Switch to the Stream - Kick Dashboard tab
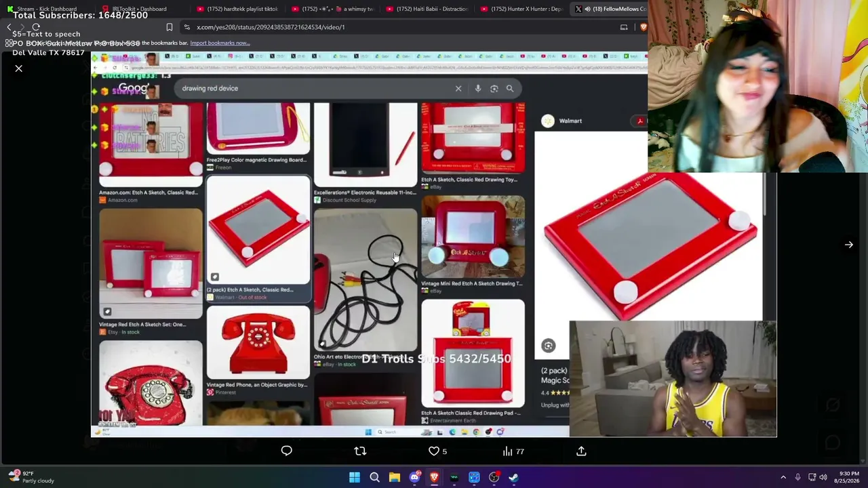Viewport: 868px width, 488px height. click(46, 9)
